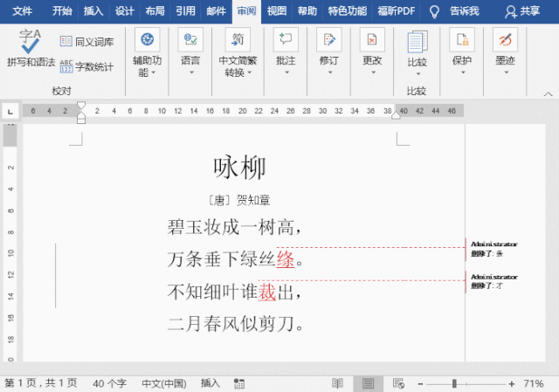Switch to the 邮件 (Mailings) tab
Viewport: 559px width, 392px height.
tap(217, 11)
